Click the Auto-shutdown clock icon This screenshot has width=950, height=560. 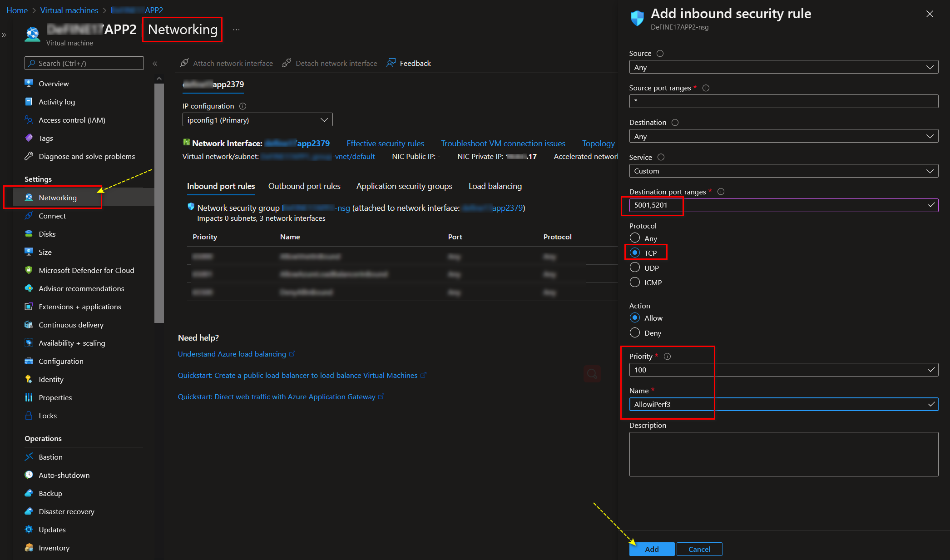click(29, 475)
